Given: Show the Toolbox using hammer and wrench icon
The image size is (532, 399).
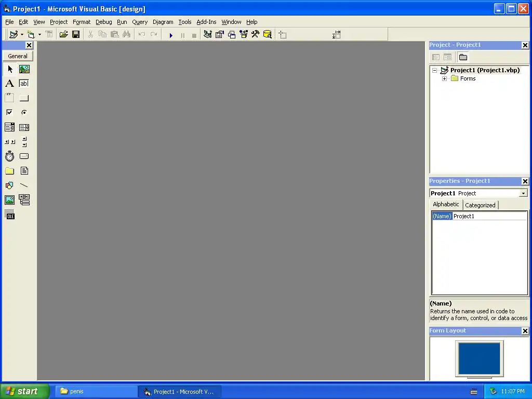Looking at the screenshot, I should pos(255,34).
